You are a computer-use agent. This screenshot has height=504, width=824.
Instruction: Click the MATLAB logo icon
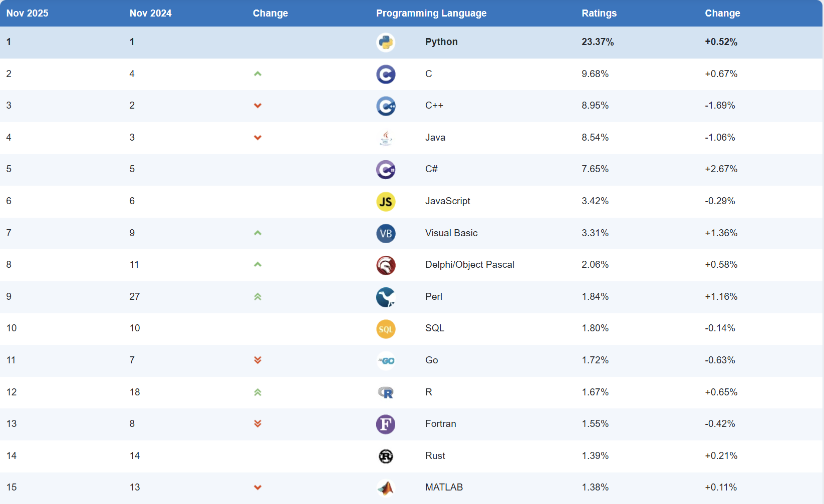[386, 488]
